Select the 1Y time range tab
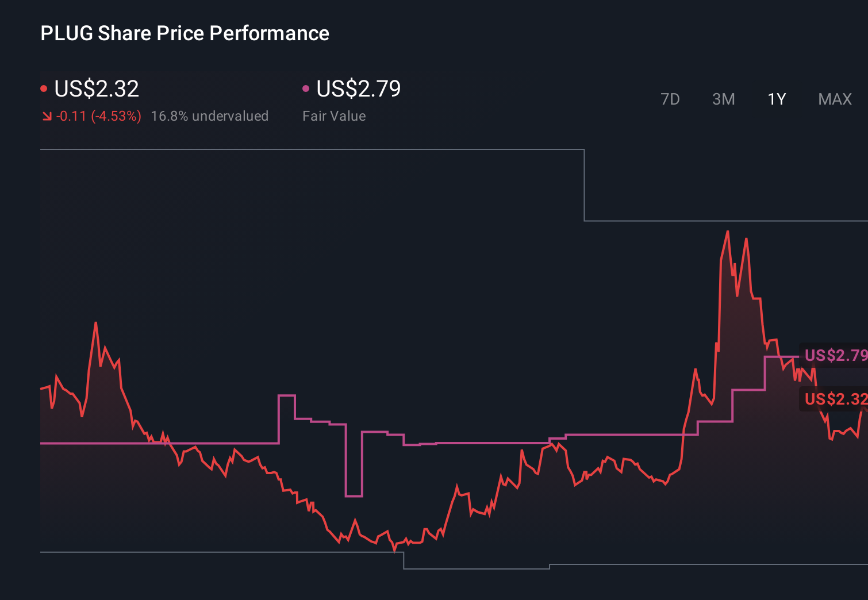The image size is (868, 600). [x=776, y=99]
